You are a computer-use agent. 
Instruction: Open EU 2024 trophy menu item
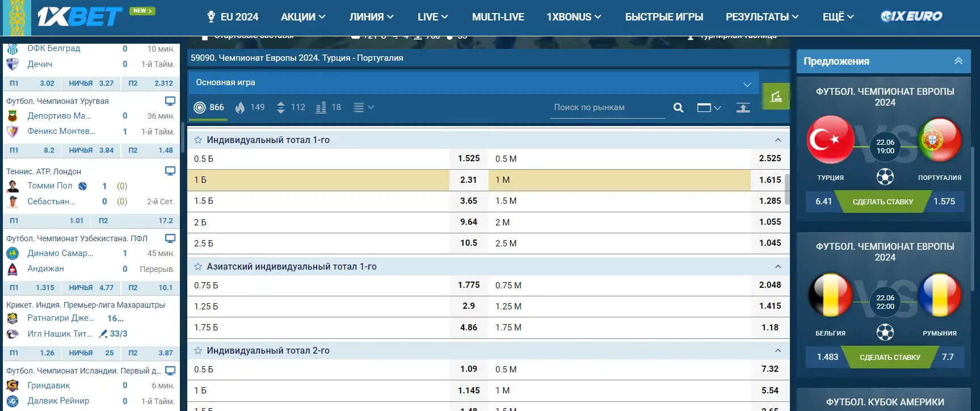pos(233,17)
